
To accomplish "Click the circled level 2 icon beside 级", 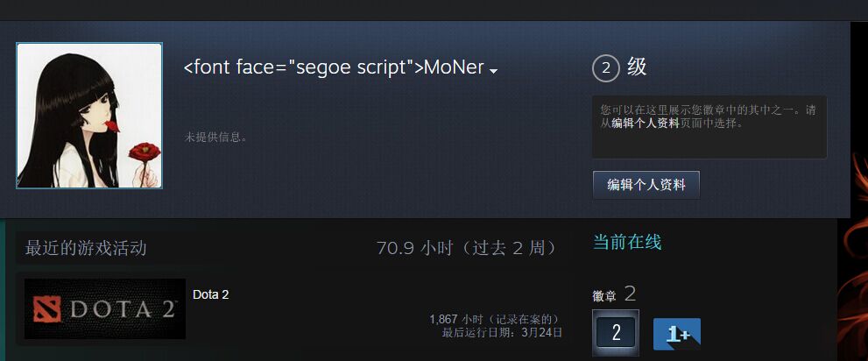I will [605, 68].
